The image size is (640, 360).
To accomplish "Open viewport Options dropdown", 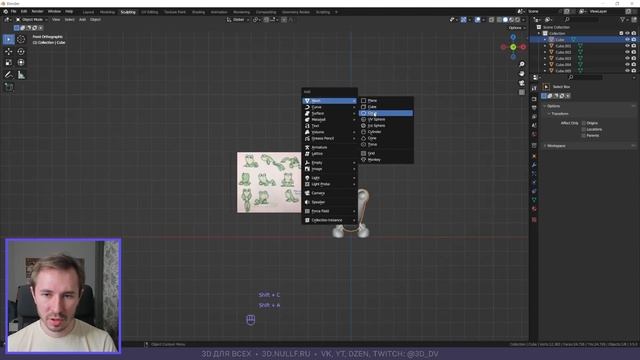I will click(517, 28).
